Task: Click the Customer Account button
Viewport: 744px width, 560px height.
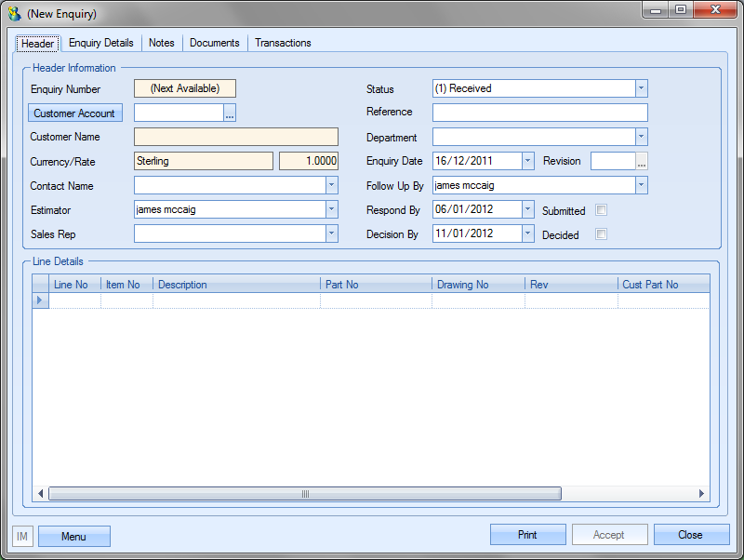Action: coord(74,113)
